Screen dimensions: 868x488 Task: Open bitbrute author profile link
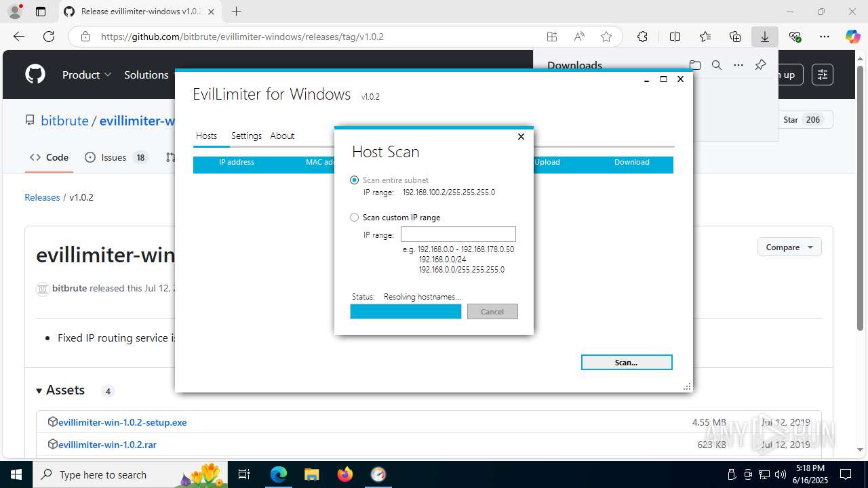click(69, 288)
